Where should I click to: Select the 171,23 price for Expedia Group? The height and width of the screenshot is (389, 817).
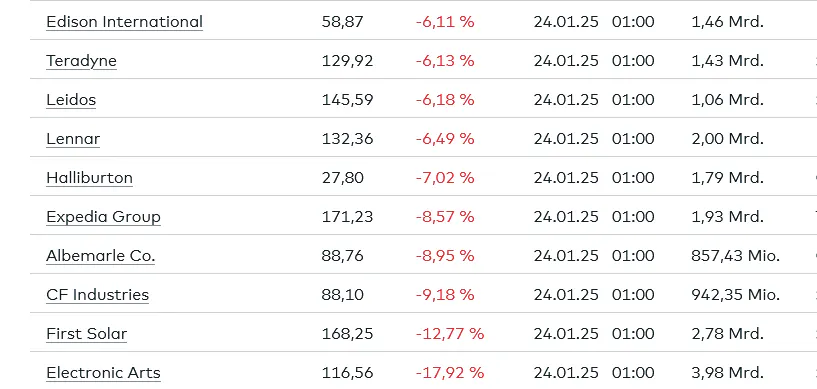point(348,217)
